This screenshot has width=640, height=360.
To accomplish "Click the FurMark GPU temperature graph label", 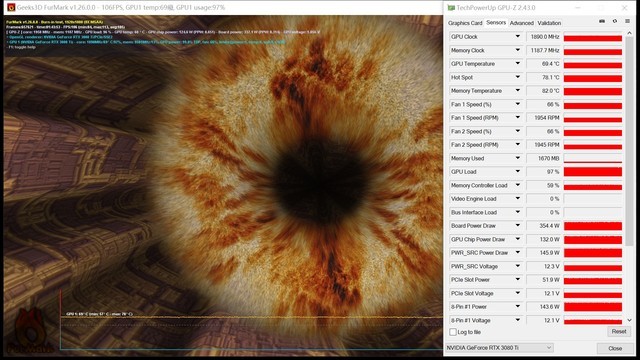I will [99, 314].
